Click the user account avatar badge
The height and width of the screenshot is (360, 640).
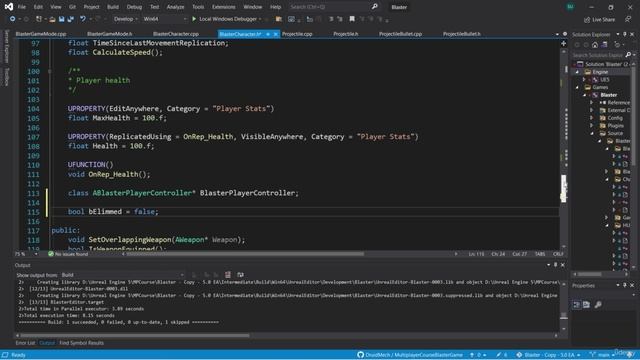point(570,7)
